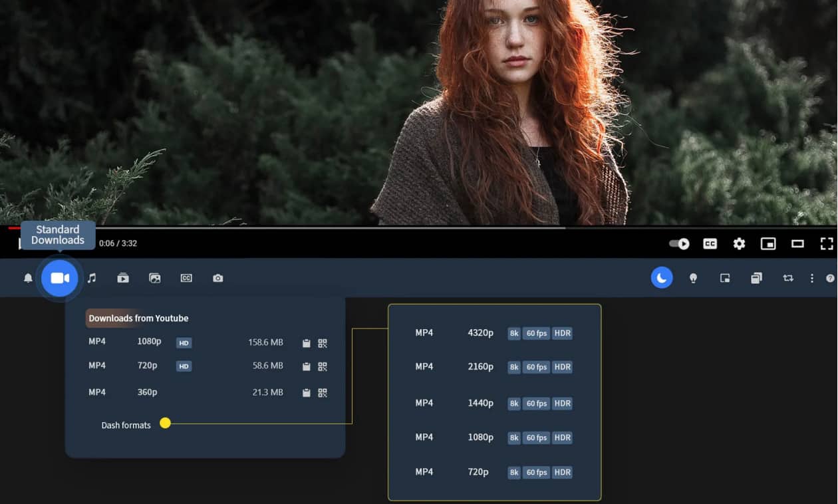The image size is (838, 504).
Task: Toggle dark mode moon button
Action: point(662,278)
